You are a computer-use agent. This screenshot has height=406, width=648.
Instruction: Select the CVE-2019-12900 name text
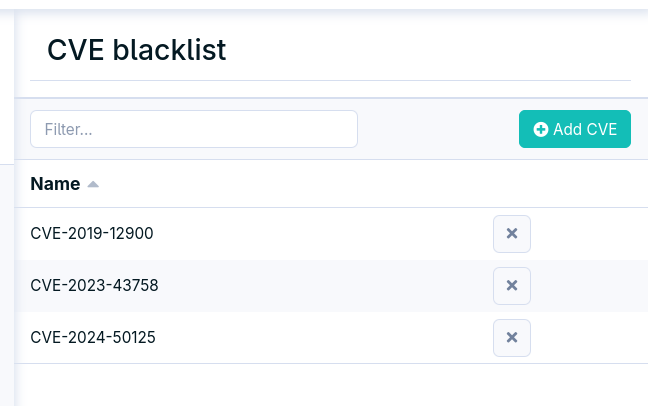92,234
